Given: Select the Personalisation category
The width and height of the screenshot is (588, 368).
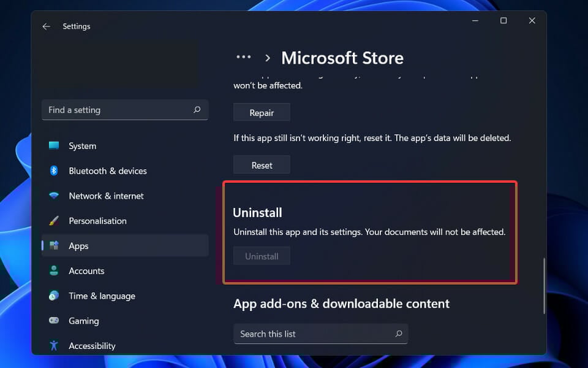Looking at the screenshot, I should (x=125, y=221).
